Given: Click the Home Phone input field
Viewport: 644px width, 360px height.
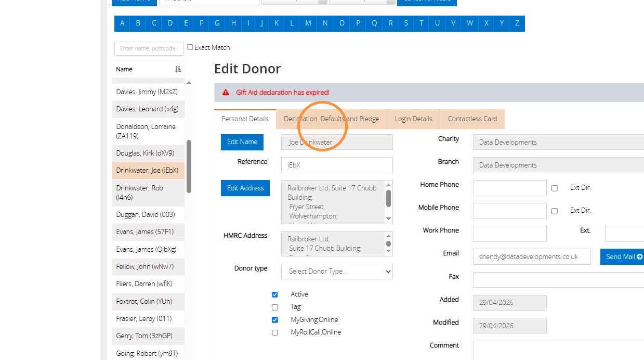Looking at the screenshot, I should (510, 188).
